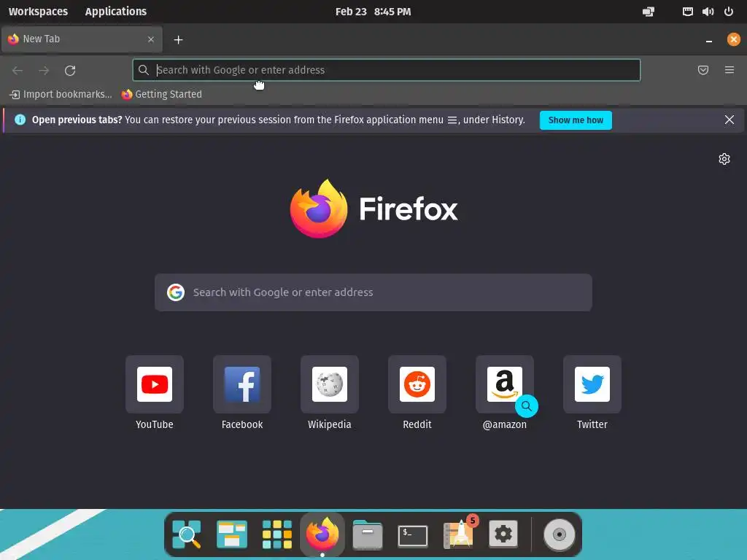Open the date and time calendar
747x560 pixels.
373,12
